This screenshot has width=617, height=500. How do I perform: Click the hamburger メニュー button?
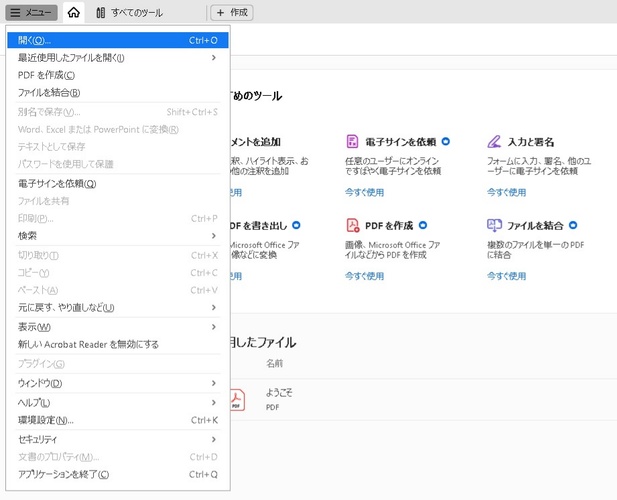[31, 13]
